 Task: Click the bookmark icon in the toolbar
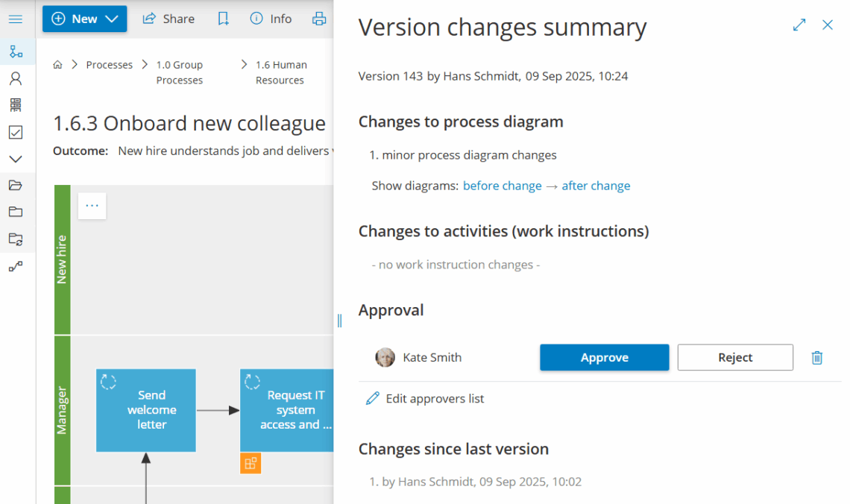click(x=223, y=19)
